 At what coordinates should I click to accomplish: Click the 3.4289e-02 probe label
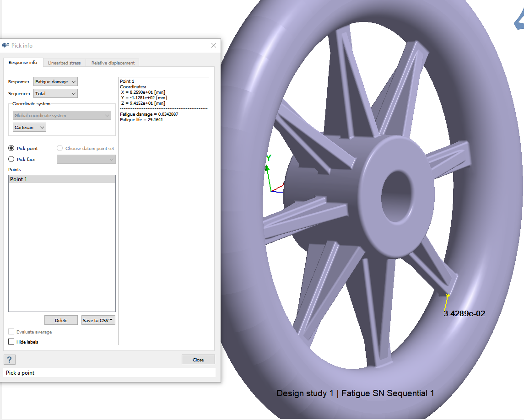(x=464, y=313)
